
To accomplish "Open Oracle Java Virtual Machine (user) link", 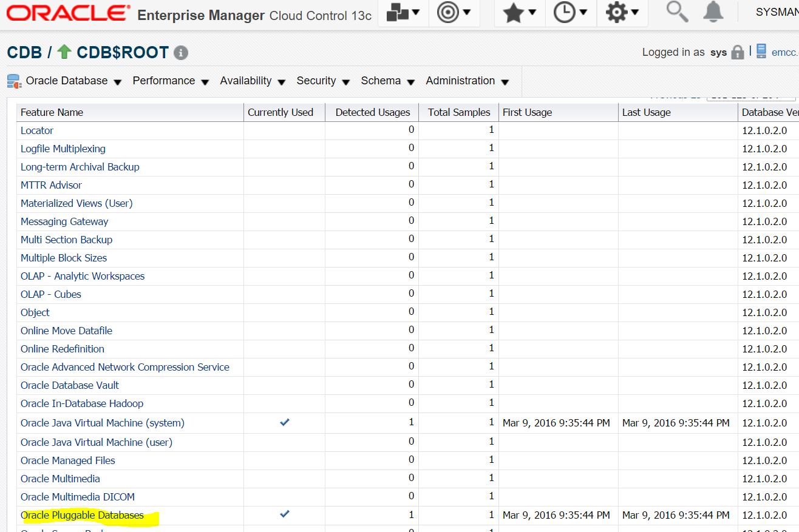I will click(97, 442).
